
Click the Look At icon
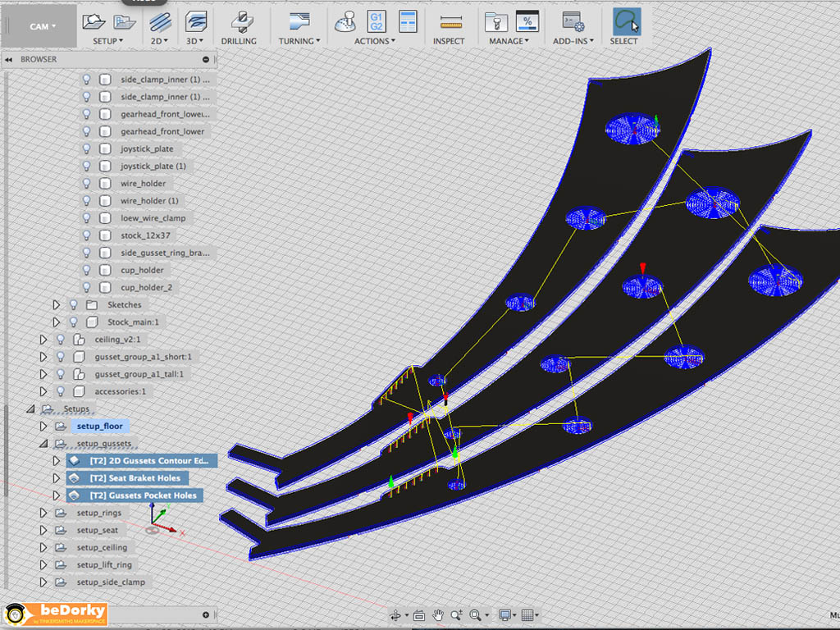pyautogui.click(x=419, y=615)
